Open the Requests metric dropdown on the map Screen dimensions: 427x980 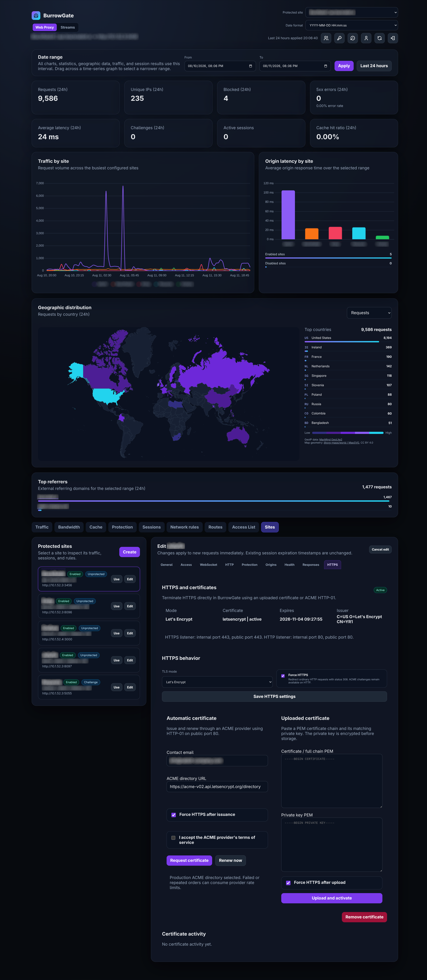(x=369, y=313)
